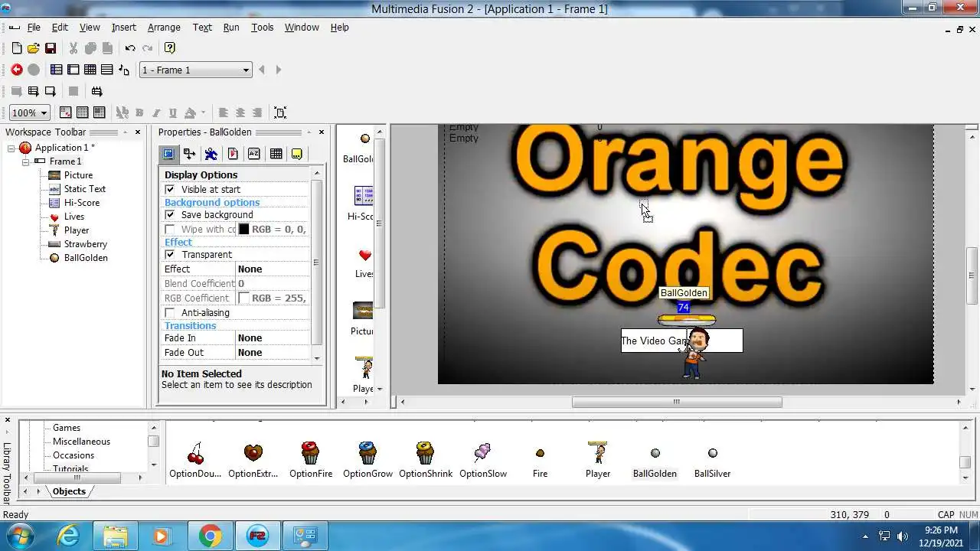Open the Storyboard Editor icon
The width and height of the screenshot is (980, 551).
[x=57, y=70]
